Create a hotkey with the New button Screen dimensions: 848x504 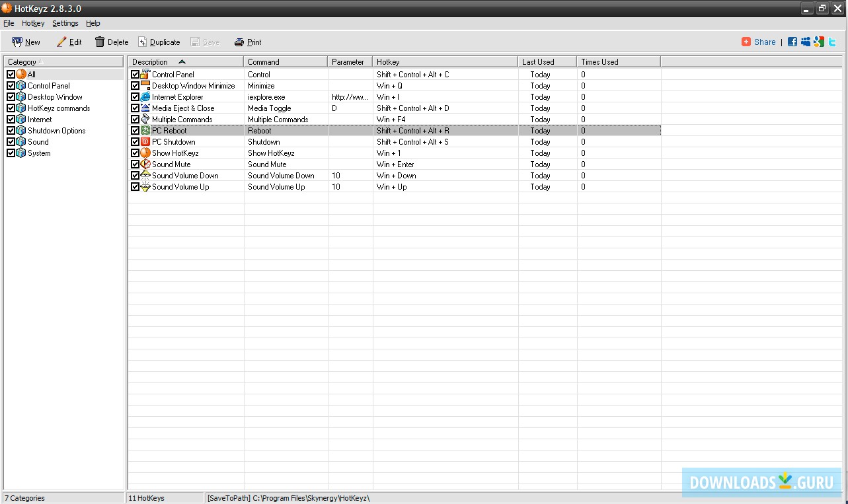[26, 42]
